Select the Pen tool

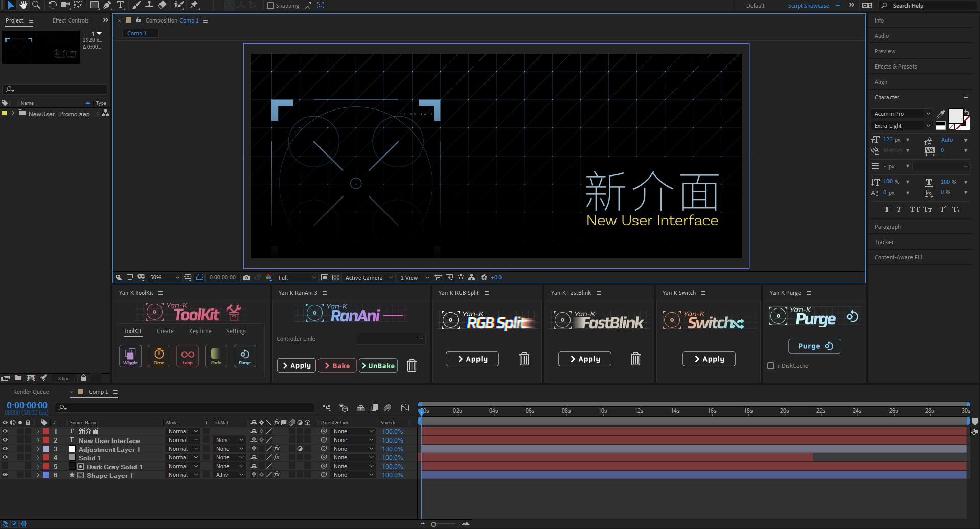107,5
